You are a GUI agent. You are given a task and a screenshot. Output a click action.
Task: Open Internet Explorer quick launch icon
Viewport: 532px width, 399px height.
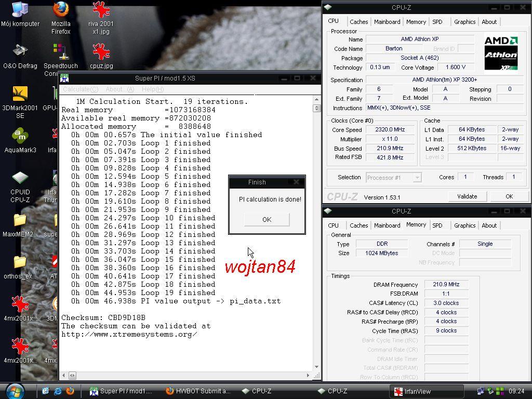pyautogui.click(x=58, y=391)
